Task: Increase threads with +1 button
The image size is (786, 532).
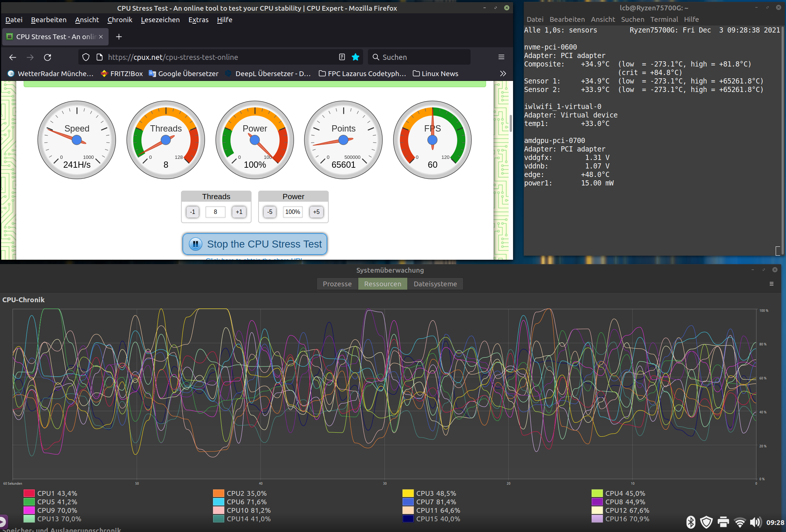Action: pos(239,212)
